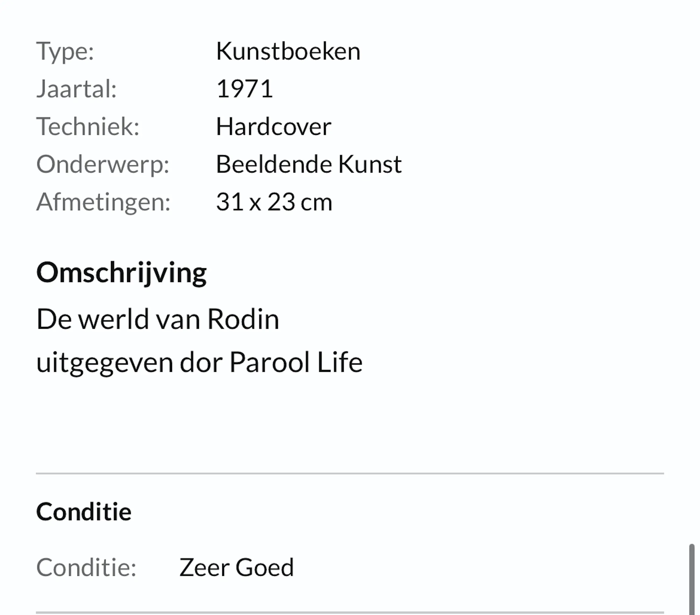Select the '31 x 23 cm' dimensions value
This screenshot has width=700, height=615.
pos(274,202)
